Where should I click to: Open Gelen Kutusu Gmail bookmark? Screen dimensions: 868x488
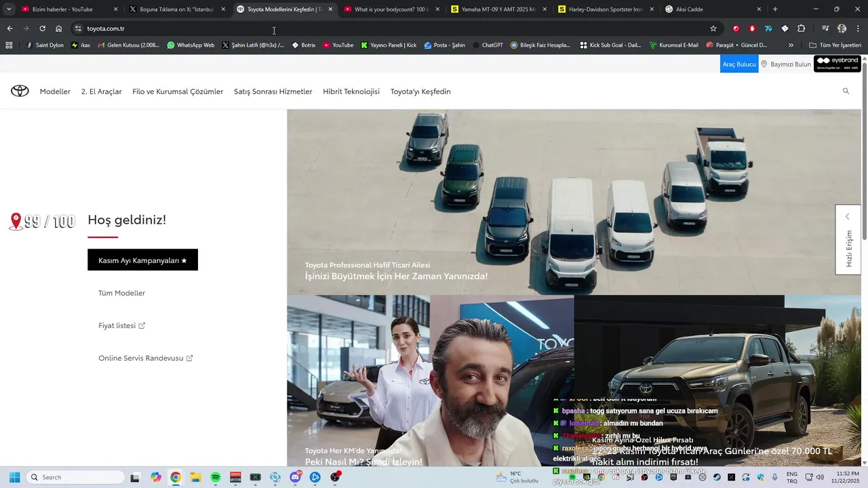click(x=129, y=45)
